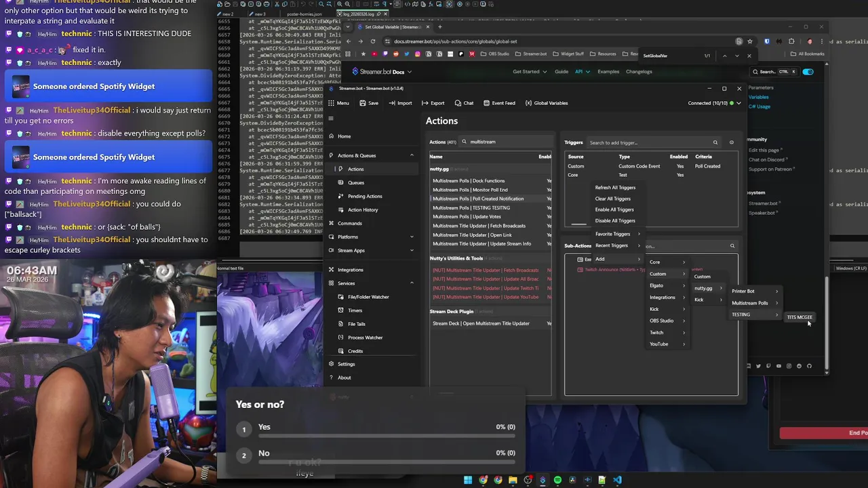Click the settings icon beside Triggers search
Image resolution: width=868 pixels, height=488 pixels.
[731, 142]
